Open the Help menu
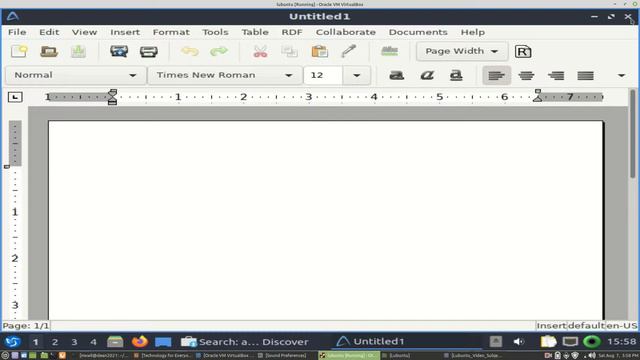 coord(473,32)
